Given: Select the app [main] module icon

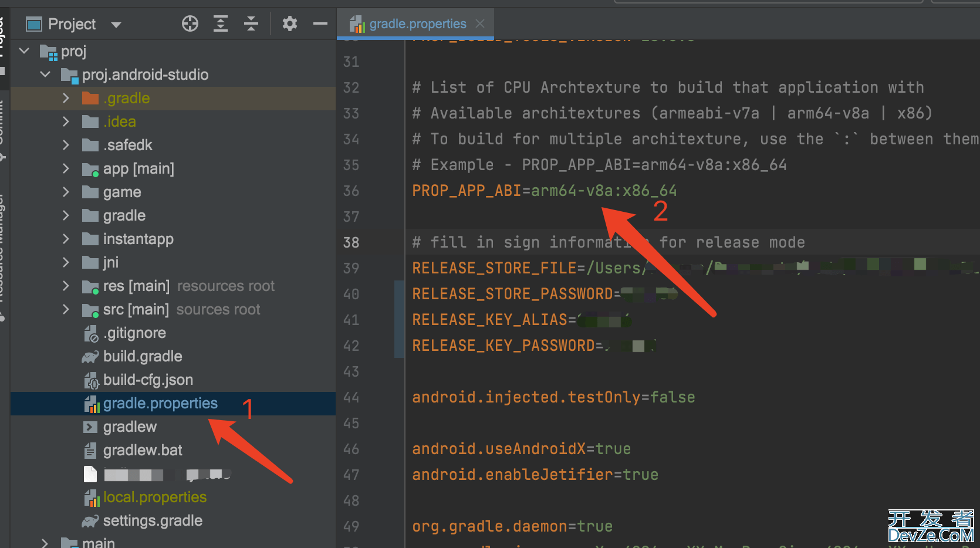Looking at the screenshot, I should tap(90, 169).
